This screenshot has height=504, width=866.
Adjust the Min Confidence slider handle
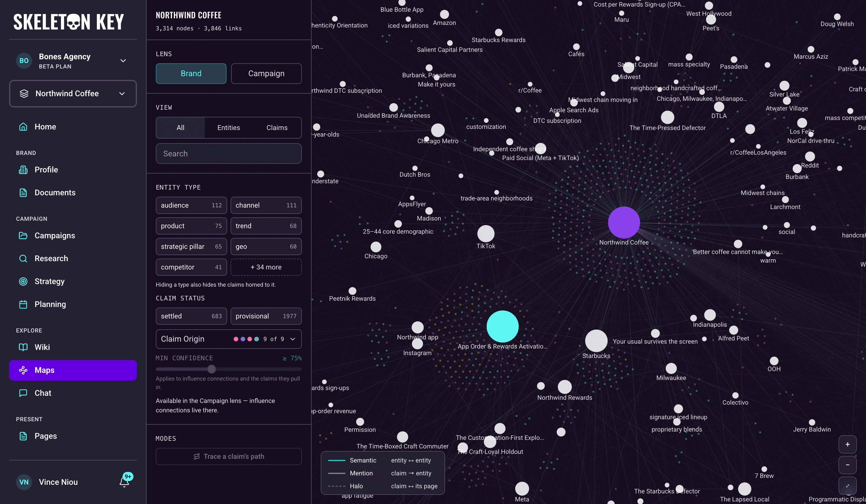212,369
